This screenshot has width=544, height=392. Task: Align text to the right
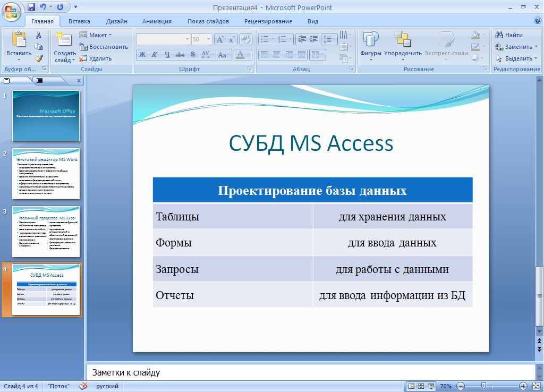290,55
